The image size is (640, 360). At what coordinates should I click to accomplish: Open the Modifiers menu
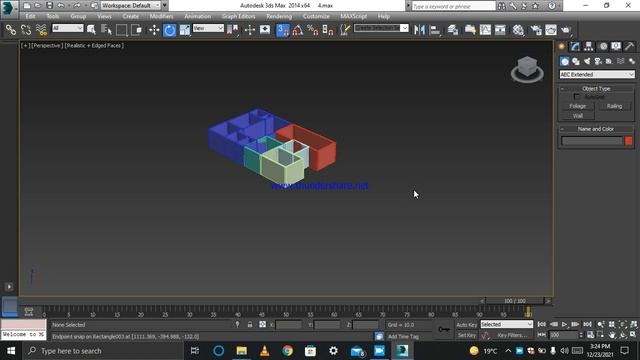point(161,16)
